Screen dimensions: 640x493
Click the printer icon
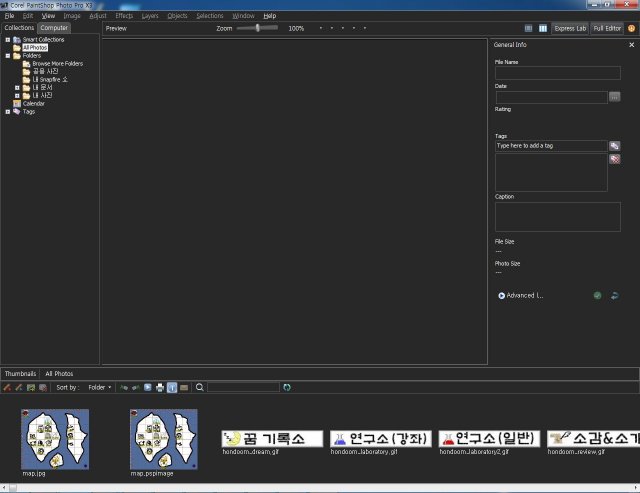[x=160, y=387]
